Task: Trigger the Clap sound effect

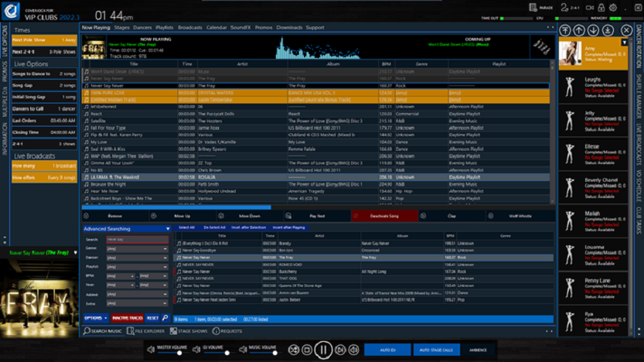Action: coord(451,216)
